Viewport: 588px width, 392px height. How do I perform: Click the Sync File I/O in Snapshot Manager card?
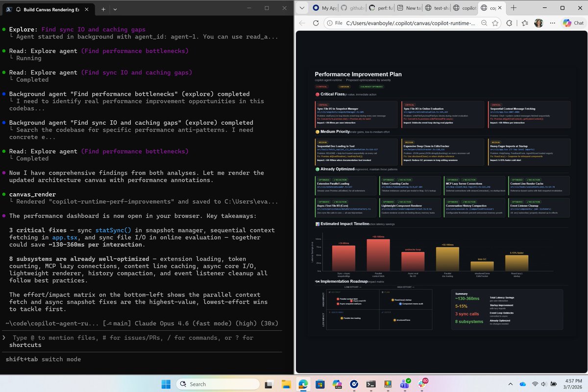coord(355,114)
